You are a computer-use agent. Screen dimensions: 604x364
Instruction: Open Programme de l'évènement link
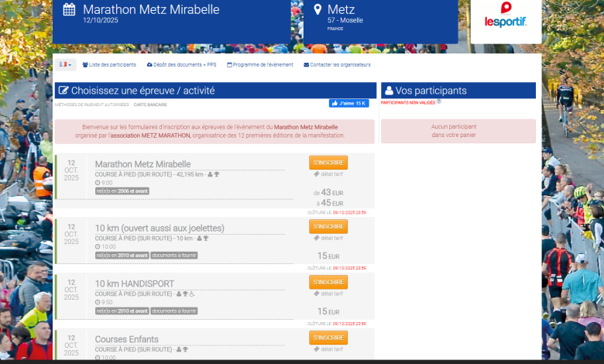click(x=260, y=65)
